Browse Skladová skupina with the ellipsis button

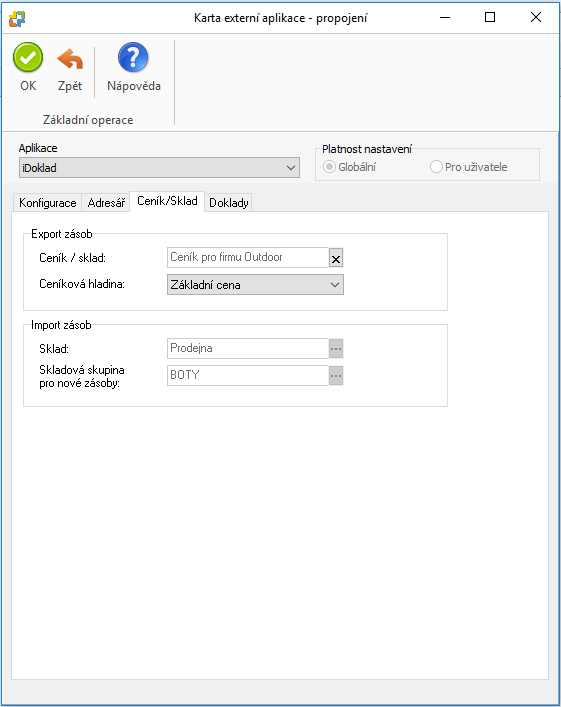coord(336,376)
